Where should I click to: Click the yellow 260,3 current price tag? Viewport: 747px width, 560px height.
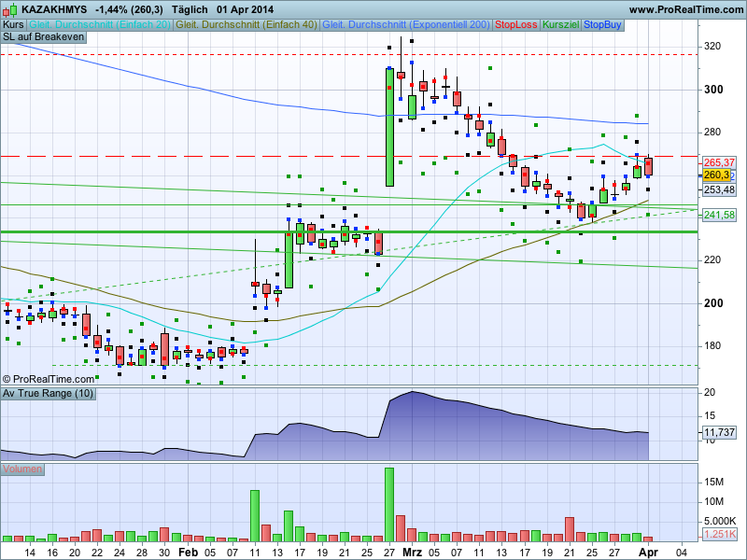pyautogui.click(x=716, y=175)
